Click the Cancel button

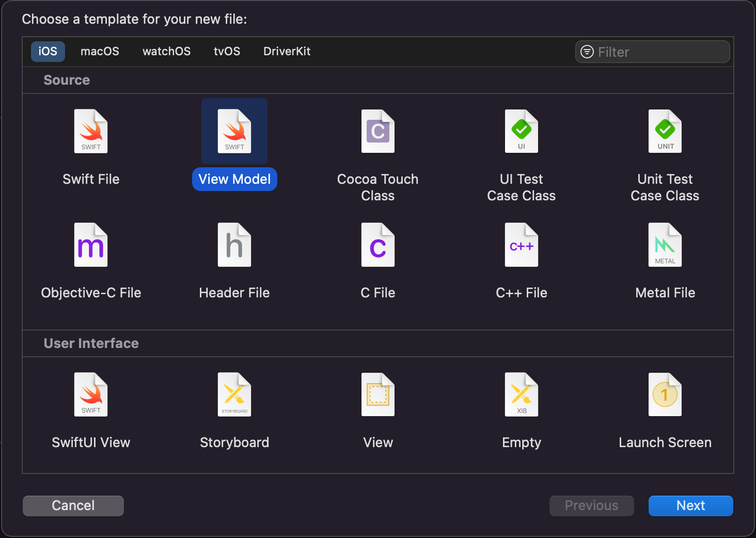tap(73, 506)
